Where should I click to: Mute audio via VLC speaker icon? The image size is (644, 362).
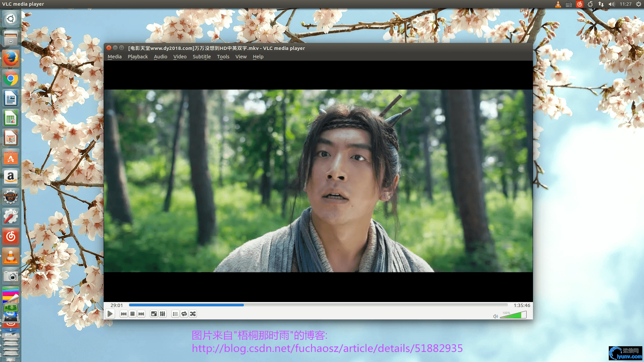[x=495, y=316]
